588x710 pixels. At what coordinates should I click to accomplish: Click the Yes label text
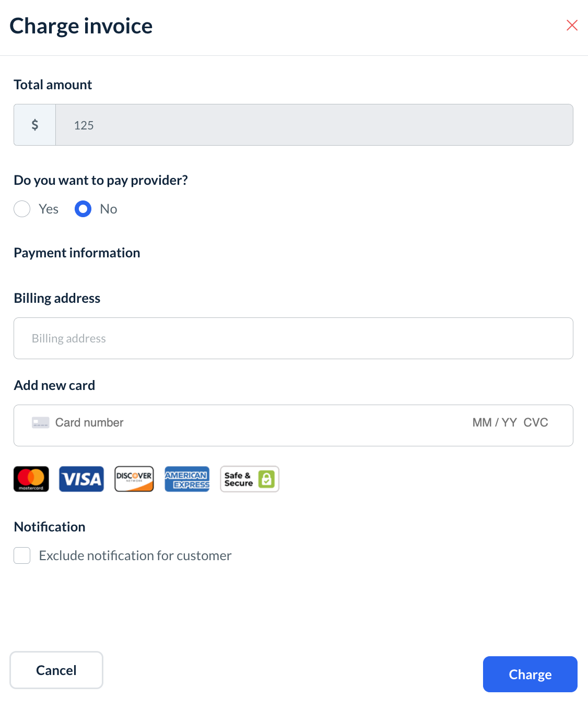49,209
